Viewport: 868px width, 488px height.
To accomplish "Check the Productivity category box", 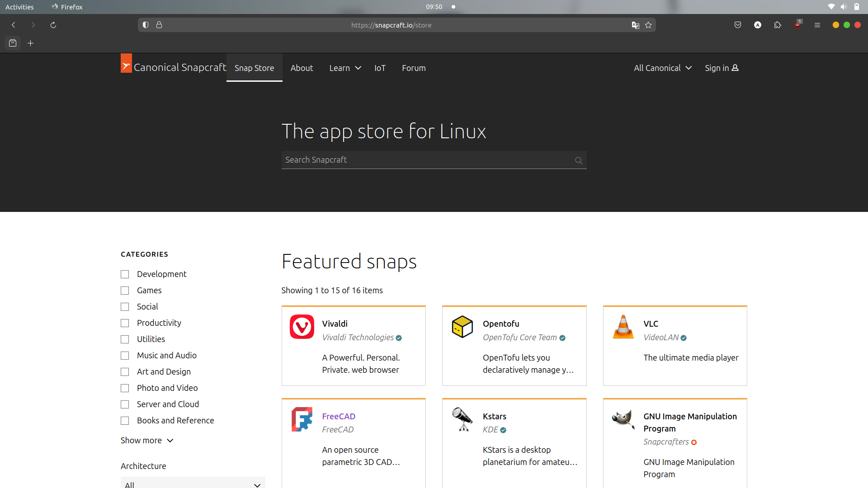I will coord(125,323).
